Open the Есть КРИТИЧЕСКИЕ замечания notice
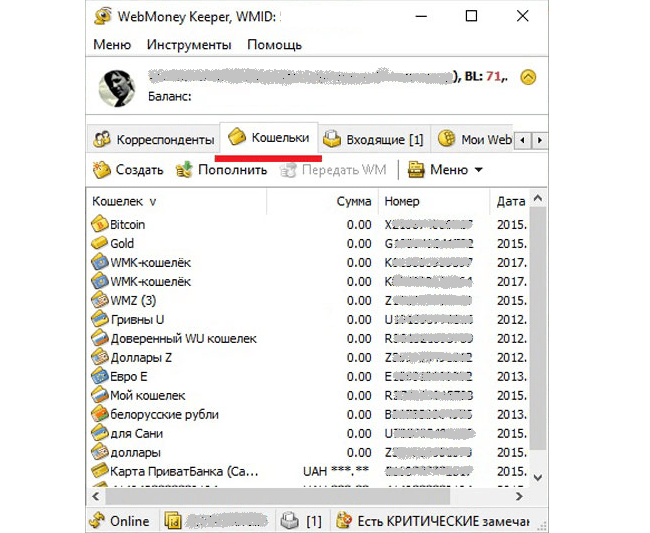Viewport: 650px width, 533px height. pos(444,521)
